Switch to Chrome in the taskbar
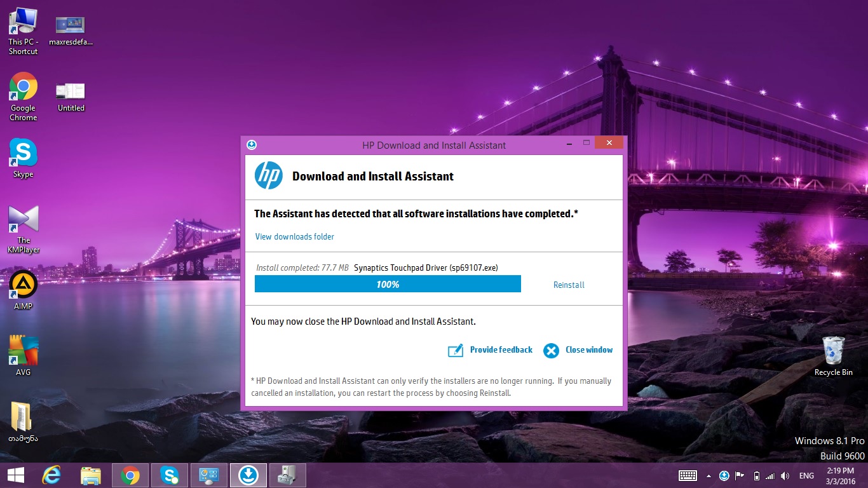This screenshot has width=868, height=488. tap(130, 475)
